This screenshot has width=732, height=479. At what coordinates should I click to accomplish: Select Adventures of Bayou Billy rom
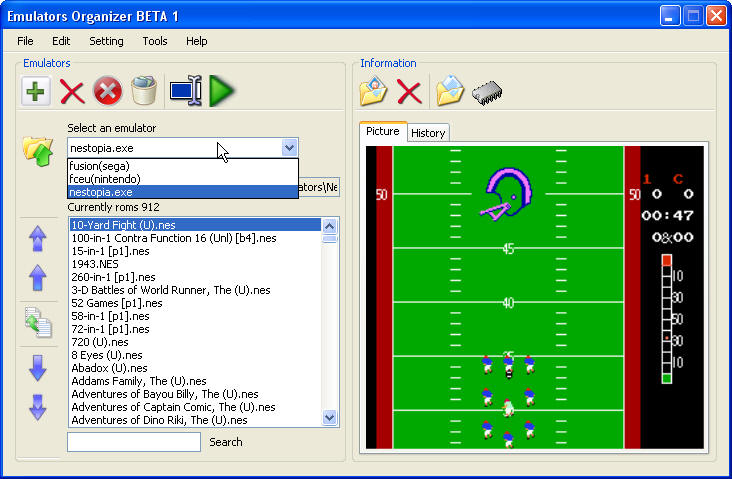195,394
